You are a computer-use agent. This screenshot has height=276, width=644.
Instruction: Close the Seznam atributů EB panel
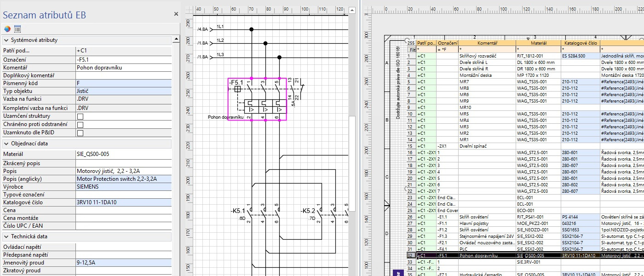pyautogui.click(x=176, y=14)
